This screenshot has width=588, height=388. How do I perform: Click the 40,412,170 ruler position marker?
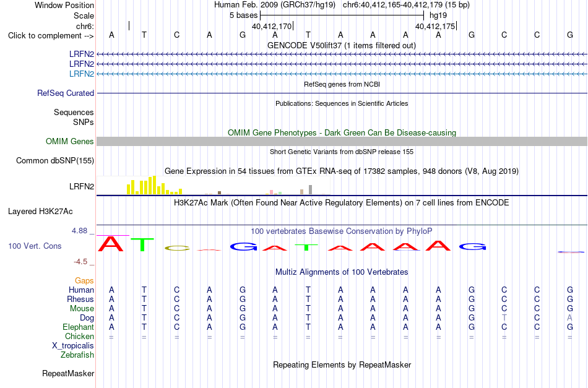pyautogui.click(x=272, y=26)
